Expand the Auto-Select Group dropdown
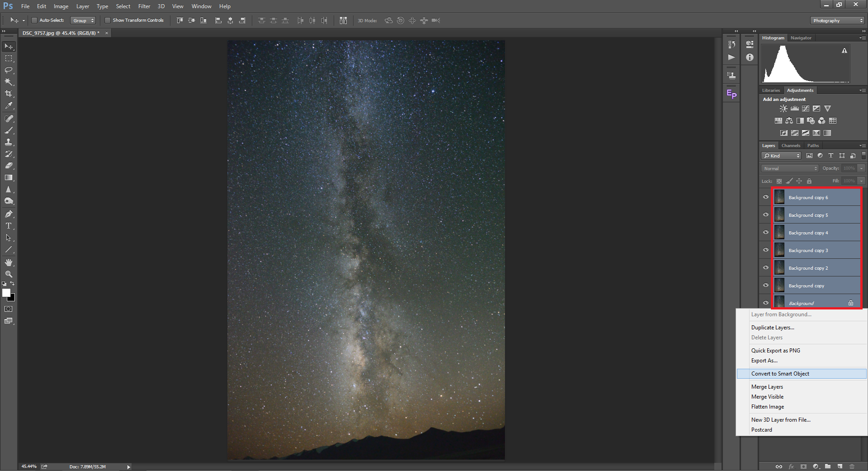 [x=84, y=20]
